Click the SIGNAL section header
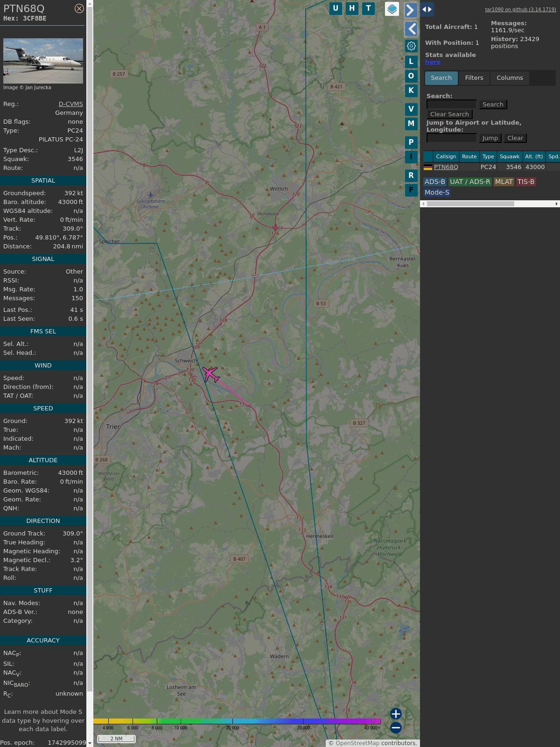This screenshot has width=560, height=747. 43,259
